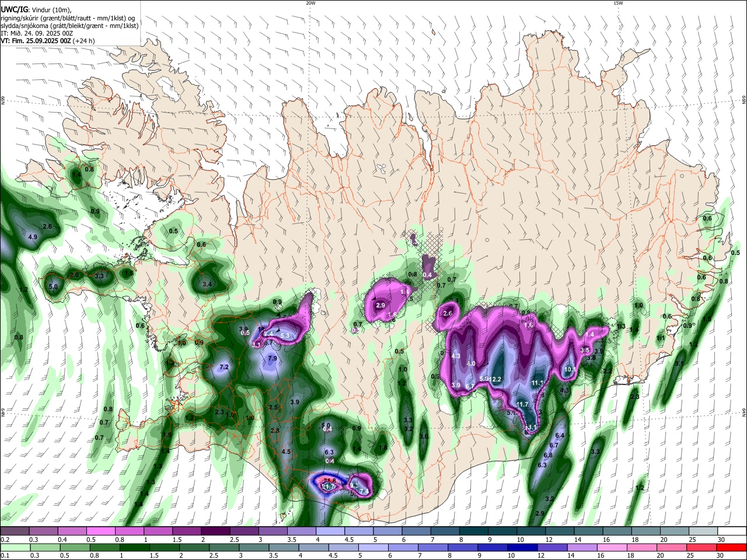Click the light lavender 4 swatch in the upper legend row
Screen dimensions: 747x560
[330, 531]
